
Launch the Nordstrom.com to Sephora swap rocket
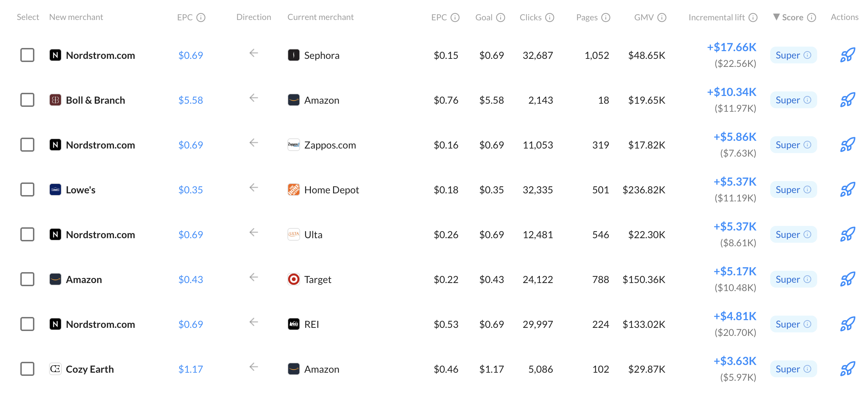[847, 55]
